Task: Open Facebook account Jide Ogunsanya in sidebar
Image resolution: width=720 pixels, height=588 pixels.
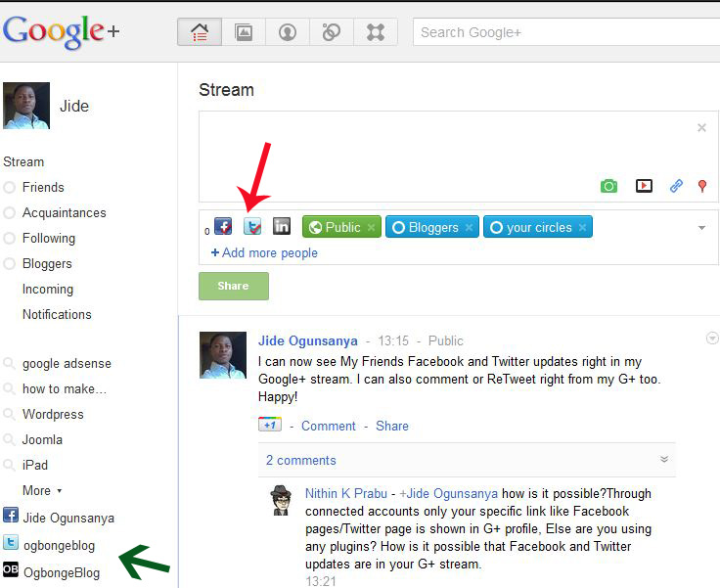Action: coord(68,518)
